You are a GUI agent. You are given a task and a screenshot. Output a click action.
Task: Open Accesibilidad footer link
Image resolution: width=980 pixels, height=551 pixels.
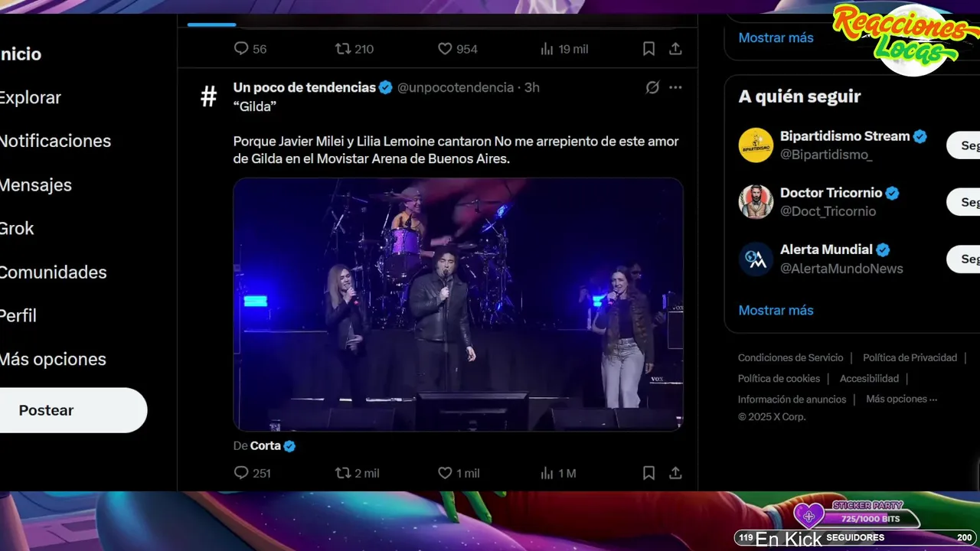pos(869,378)
